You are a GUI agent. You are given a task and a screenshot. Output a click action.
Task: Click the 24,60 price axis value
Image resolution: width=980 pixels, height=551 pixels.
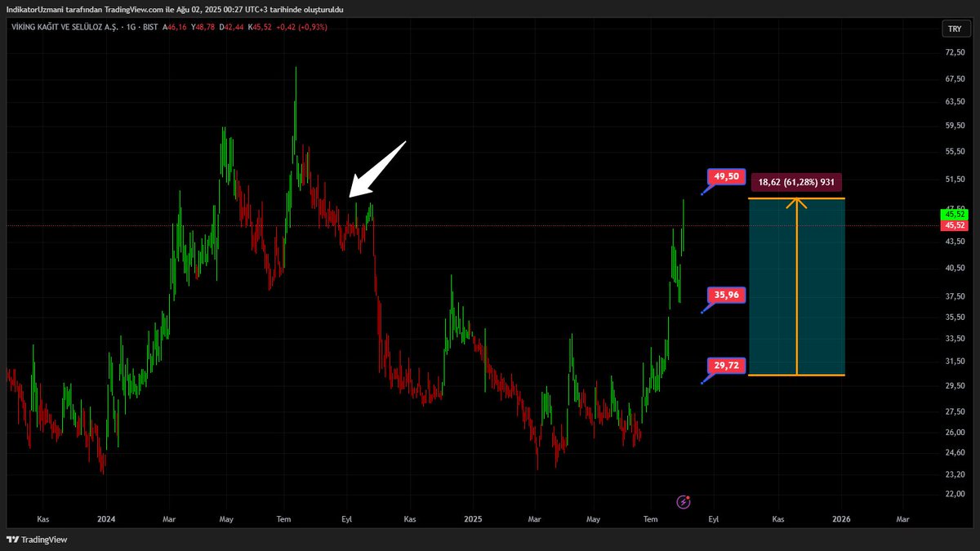(x=954, y=452)
